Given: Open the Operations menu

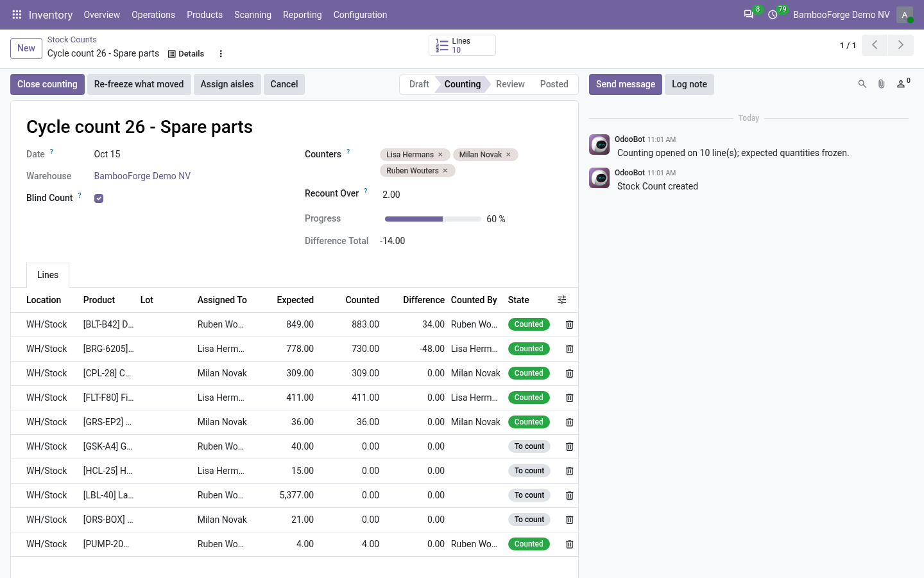Looking at the screenshot, I should 153,15.
